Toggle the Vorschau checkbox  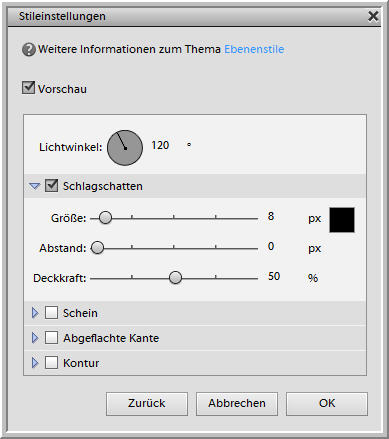[28, 88]
